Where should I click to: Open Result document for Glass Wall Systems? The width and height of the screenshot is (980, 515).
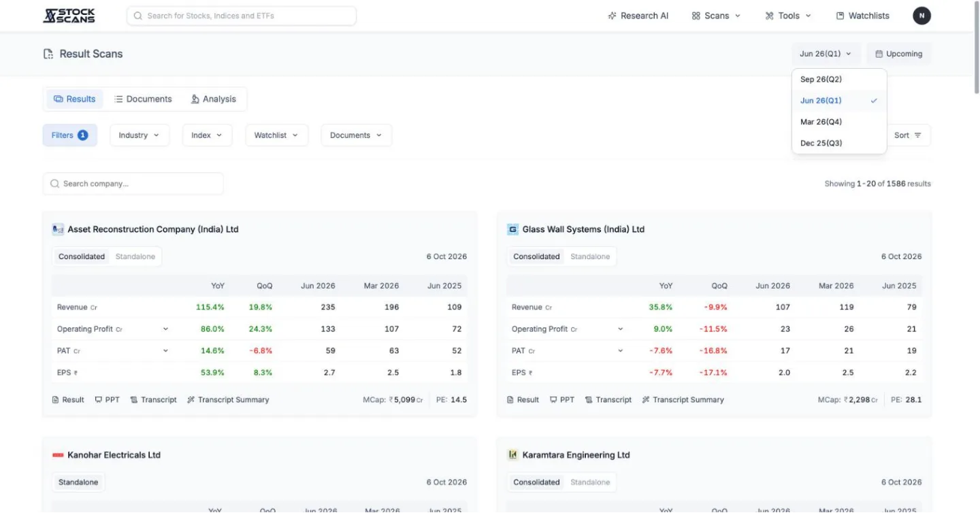point(523,400)
